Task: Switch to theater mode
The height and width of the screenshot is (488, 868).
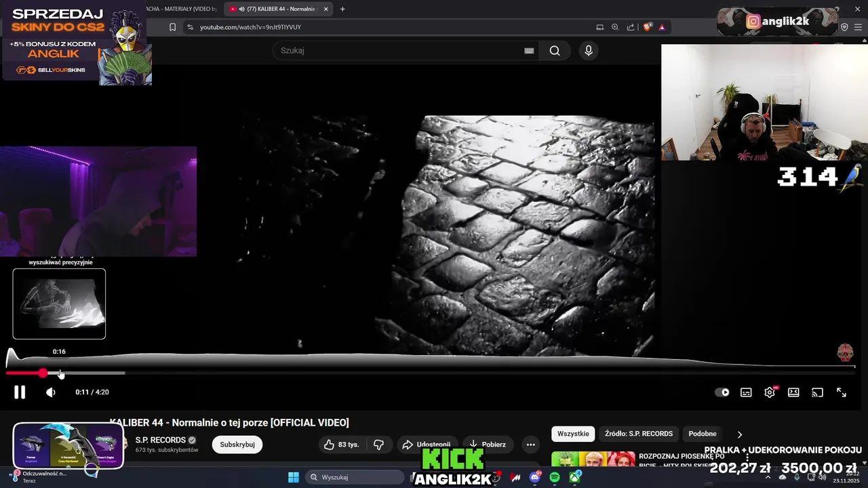Action: pyautogui.click(x=793, y=392)
